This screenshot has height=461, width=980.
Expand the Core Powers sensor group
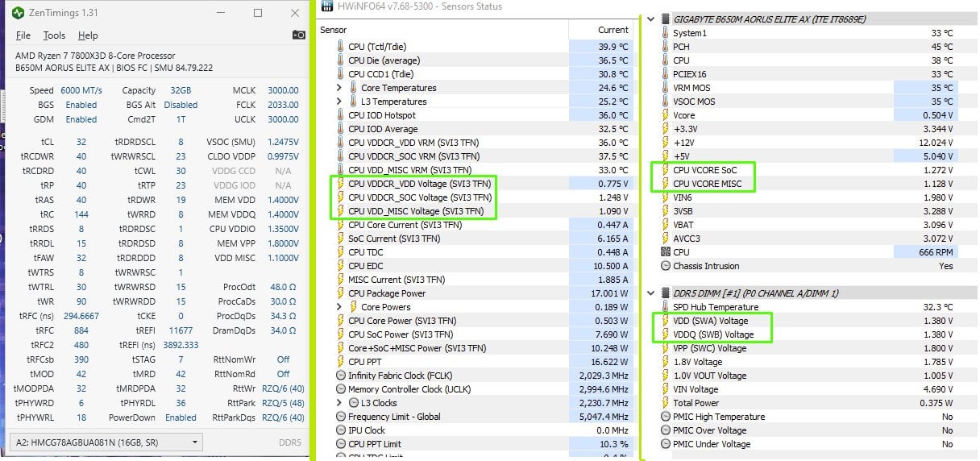click(339, 307)
